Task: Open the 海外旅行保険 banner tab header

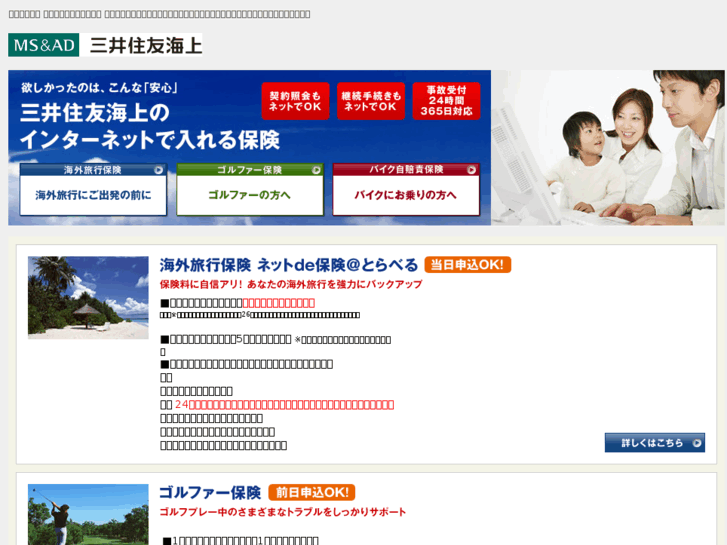Action: [93, 170]
